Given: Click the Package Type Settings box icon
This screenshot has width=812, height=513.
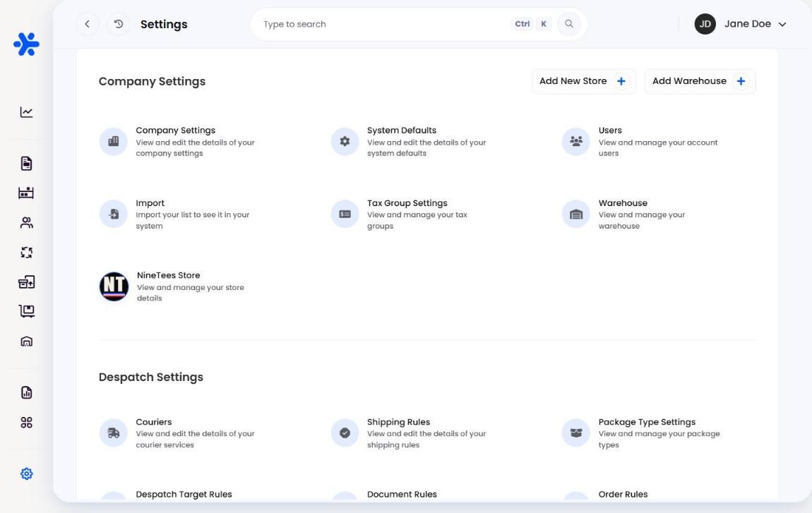Looking at the screenshot, I should [576, 433].
